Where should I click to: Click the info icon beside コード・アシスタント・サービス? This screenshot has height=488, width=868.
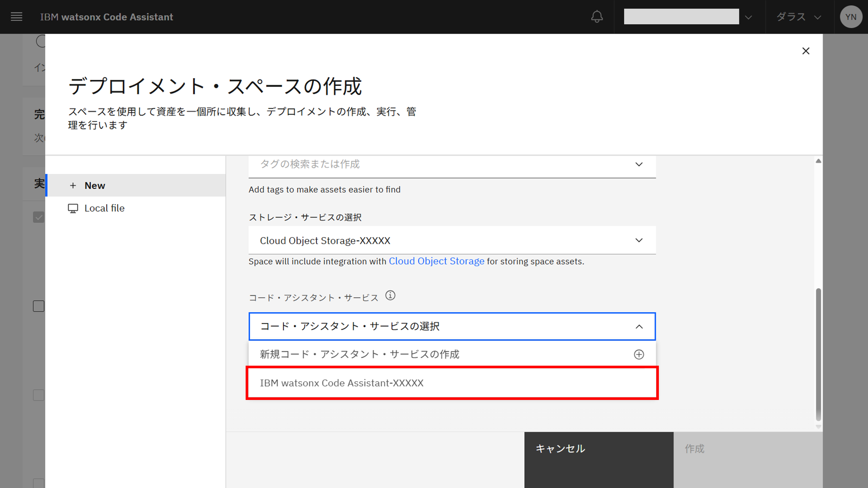coord(390,296)
